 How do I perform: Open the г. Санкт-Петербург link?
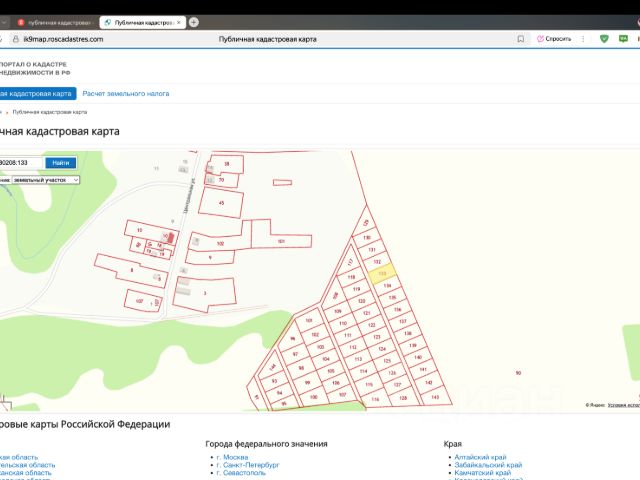point(248,465)
